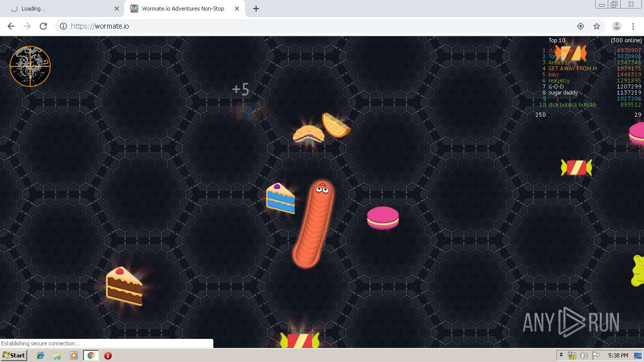Close the Loading... tab
Viewport: 644px width, 362px height.
(117, 9)
